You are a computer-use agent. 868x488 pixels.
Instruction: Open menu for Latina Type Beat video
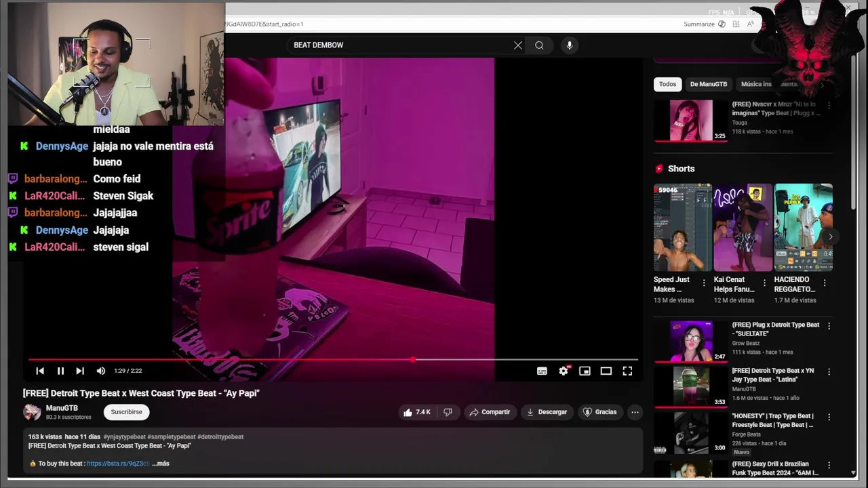coord(829,372)
